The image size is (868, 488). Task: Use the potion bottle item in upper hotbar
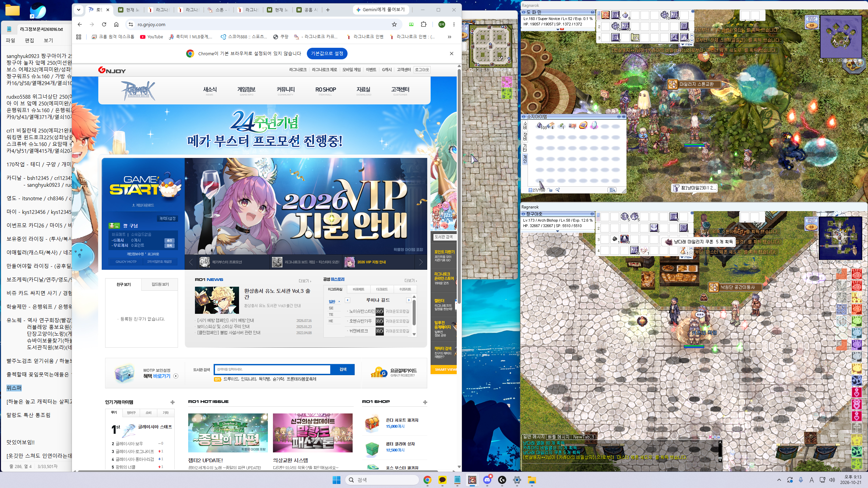625,15
